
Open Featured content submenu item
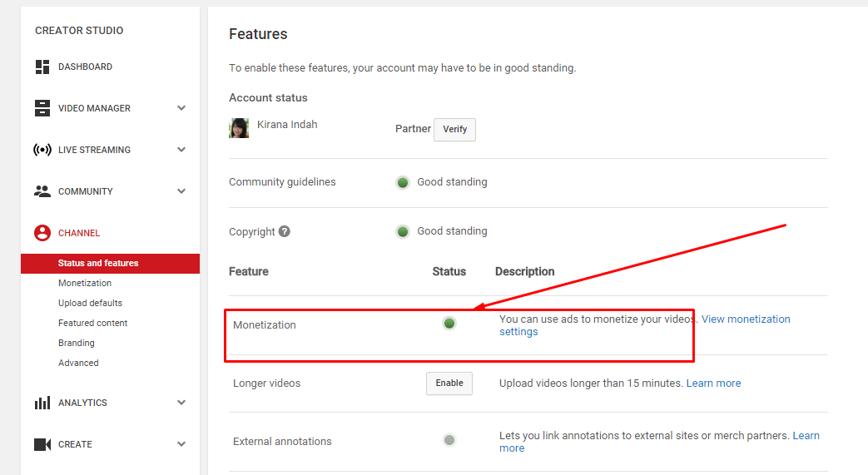click(93, 323)
